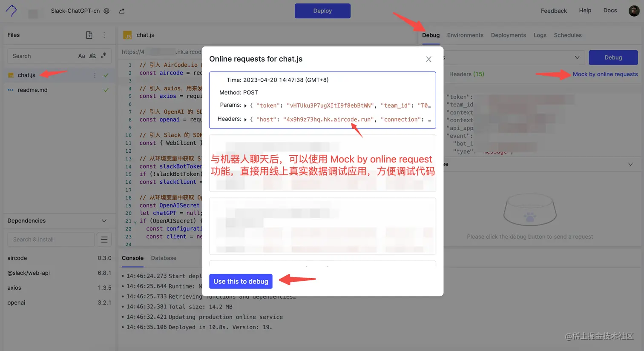Select the first online request card
The height and width of the screenshot is (351, 644).
[x=322, y=100]
